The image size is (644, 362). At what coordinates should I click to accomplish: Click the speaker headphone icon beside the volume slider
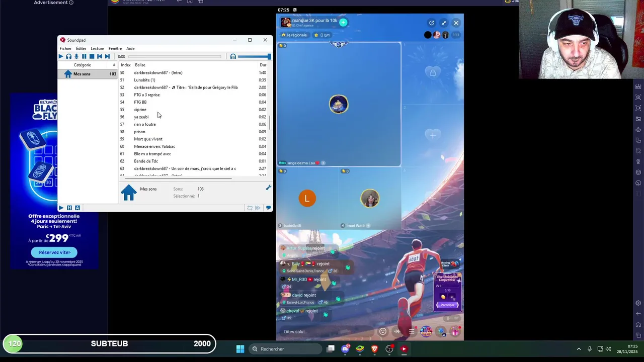[x=233, y=56]
